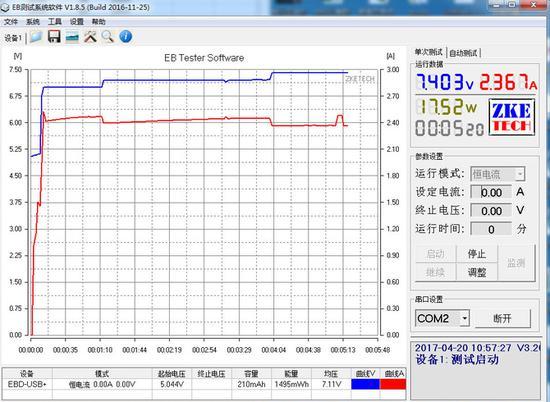Click the 1495mWh energy cell
The image size is (550, 402).
coord(291,384)
